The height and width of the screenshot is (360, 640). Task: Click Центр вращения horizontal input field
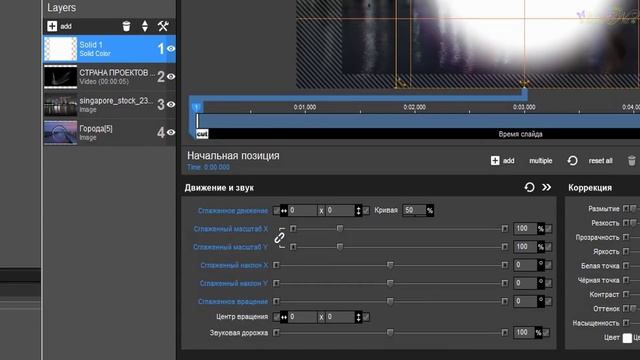302,317
